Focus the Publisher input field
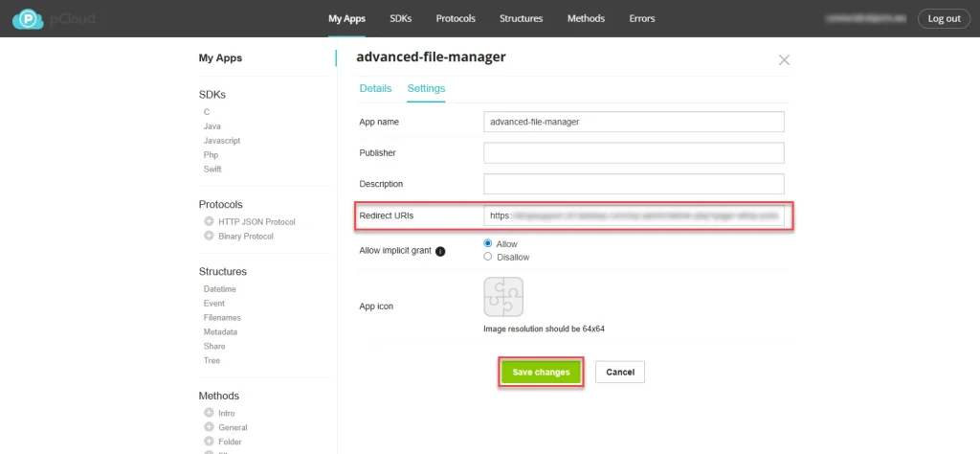The image size is (980, 454). [634, 152]
